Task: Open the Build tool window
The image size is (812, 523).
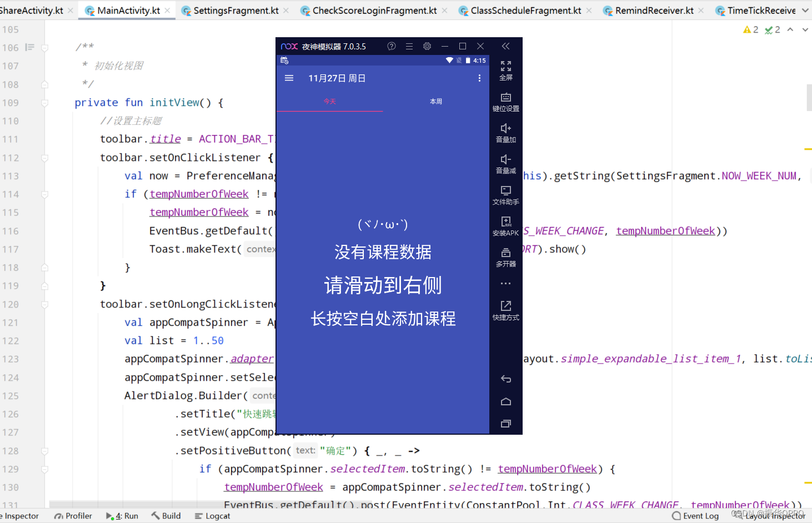Action: tap(166, 516)
